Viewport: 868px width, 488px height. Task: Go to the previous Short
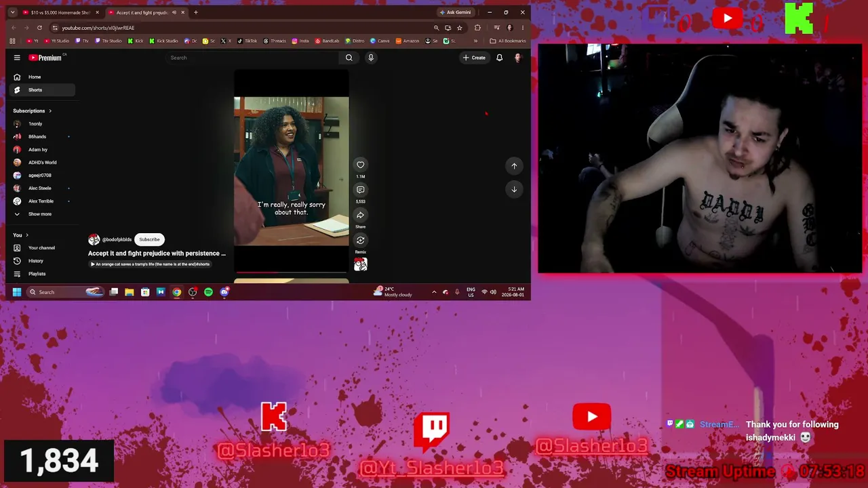pos(514,165)
